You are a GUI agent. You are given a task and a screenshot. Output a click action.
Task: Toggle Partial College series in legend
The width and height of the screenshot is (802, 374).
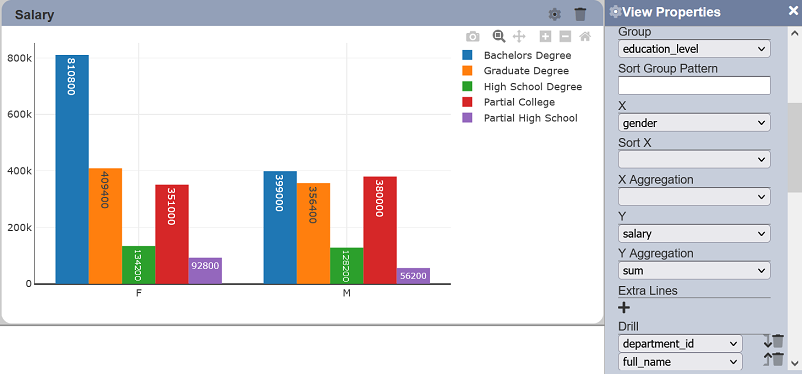[x=519, y=102]
